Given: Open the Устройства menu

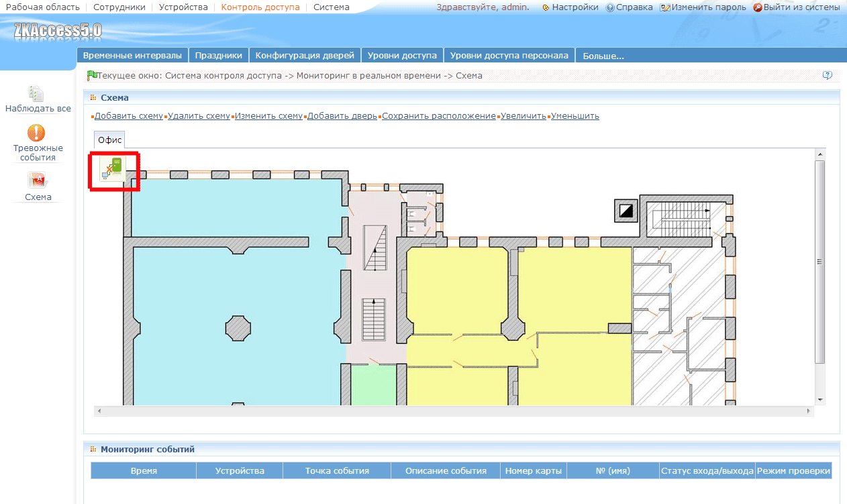Looking at the screenshot, I should click(x=183, y=7).
